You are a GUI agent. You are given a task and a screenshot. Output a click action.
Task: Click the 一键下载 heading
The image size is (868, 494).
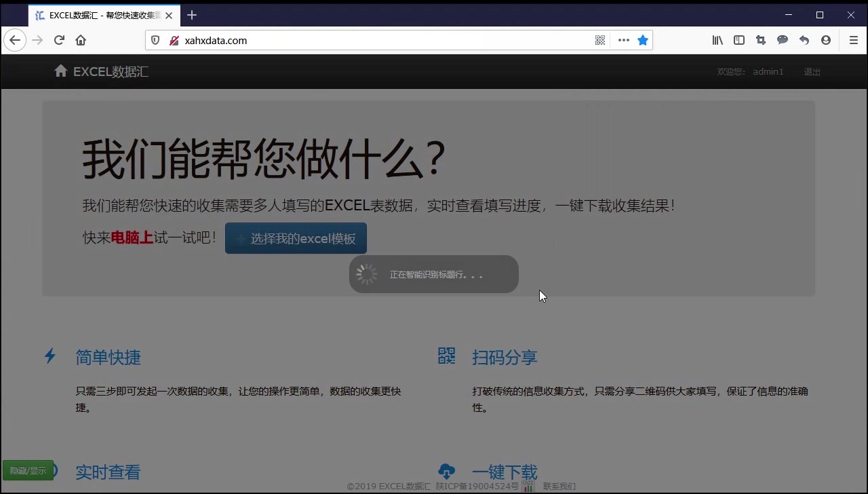[x=505, y=472]
